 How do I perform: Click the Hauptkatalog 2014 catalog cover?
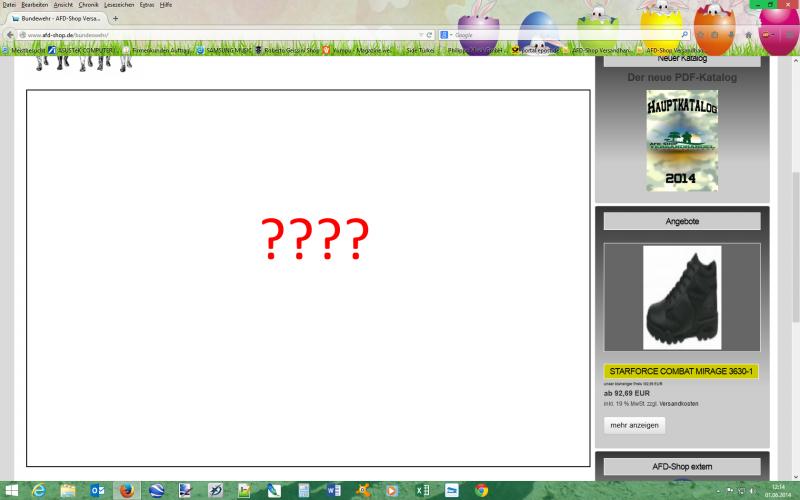pos(681,140)
